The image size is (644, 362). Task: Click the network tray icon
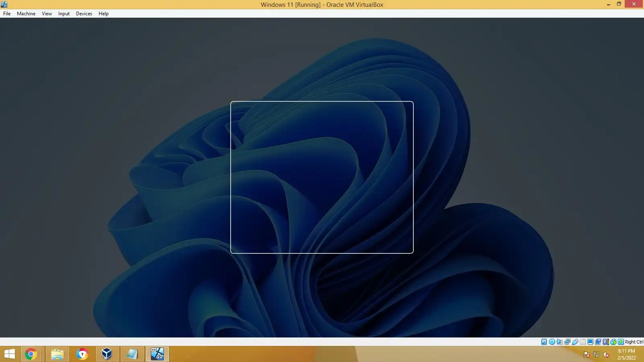(x=596, y=354)
